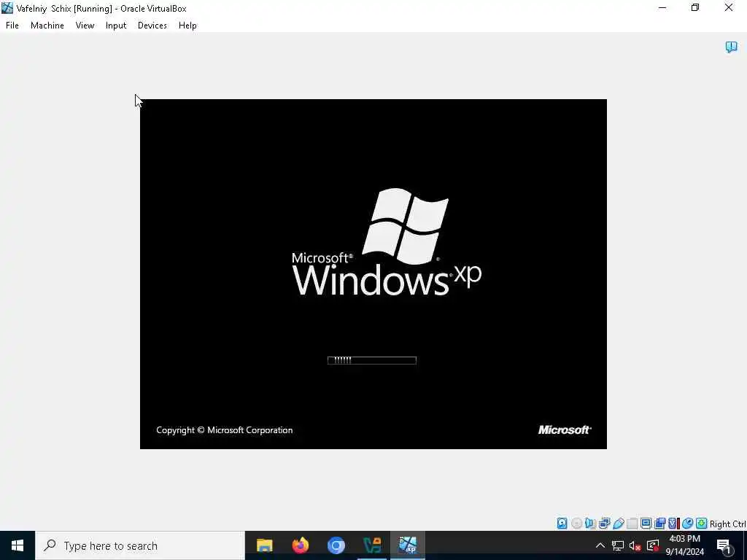Click the network adapters indicator

(604, 524)
